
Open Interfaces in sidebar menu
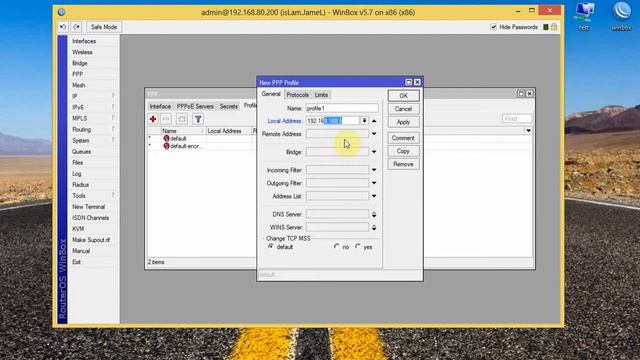84,41
